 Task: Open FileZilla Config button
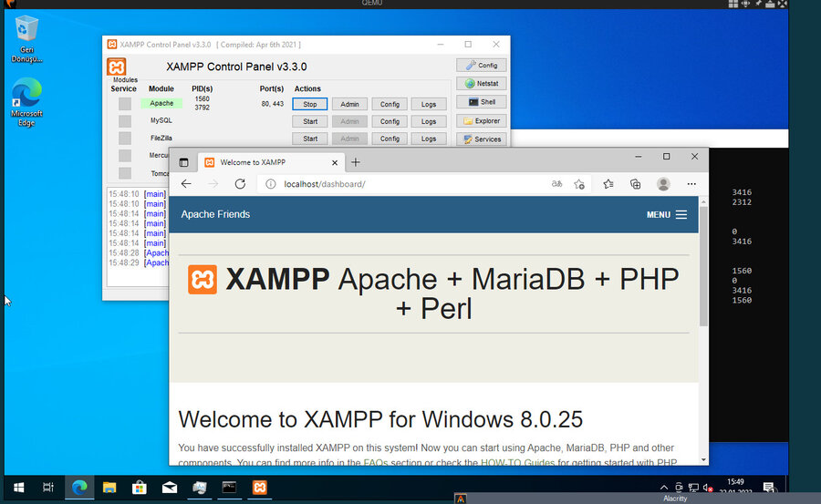390,139
